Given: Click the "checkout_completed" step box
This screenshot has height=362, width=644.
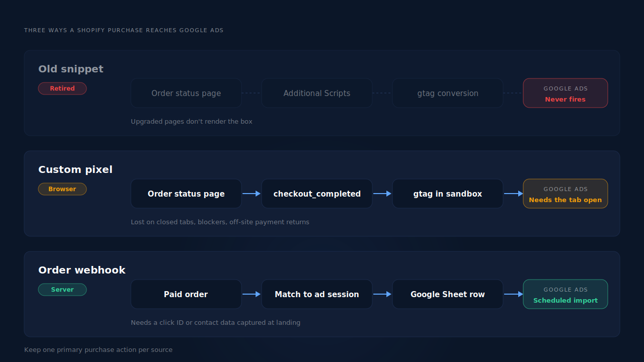Looking at the screenshot, I should tap(317, 194).
